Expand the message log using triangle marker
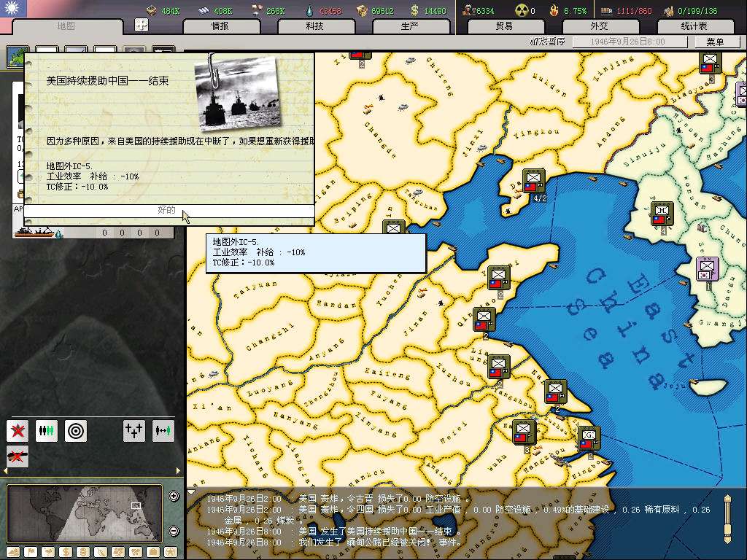 [x=191, y=492]
